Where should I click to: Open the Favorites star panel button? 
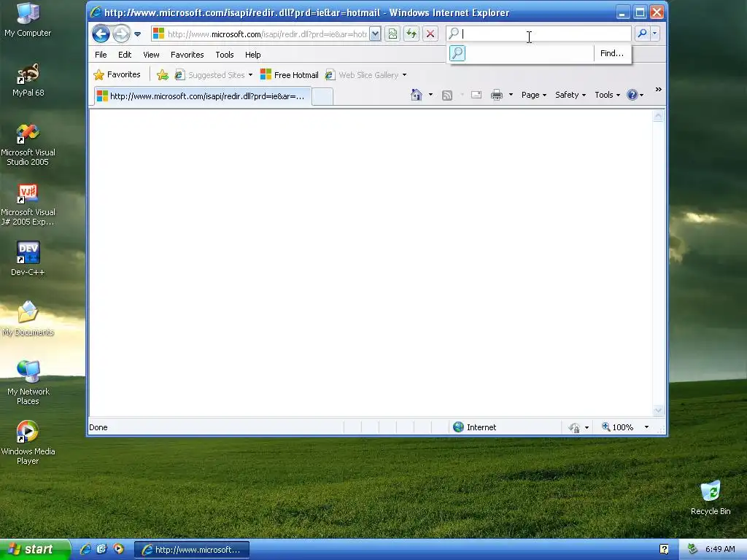click(x=117, y=75)
